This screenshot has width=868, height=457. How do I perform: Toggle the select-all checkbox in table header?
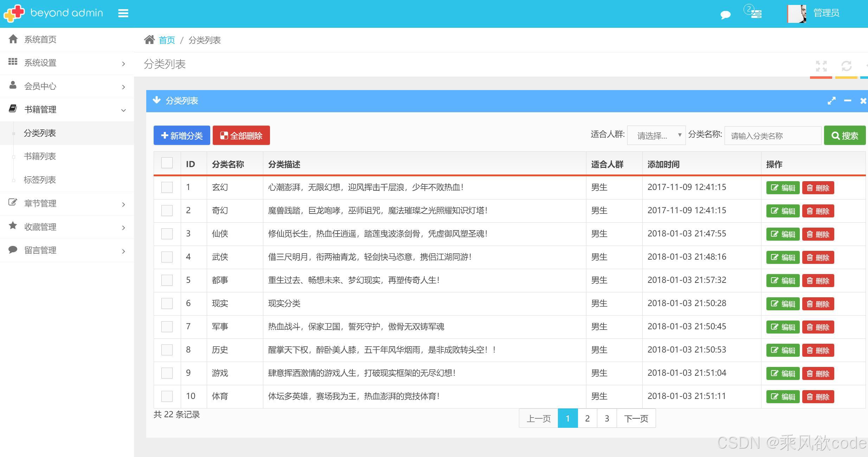coord(167,163)
